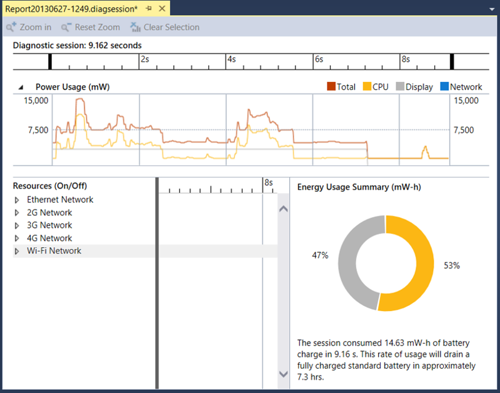
Task: Open the tab overflow dropdown arrow
Action: (492, 9)
